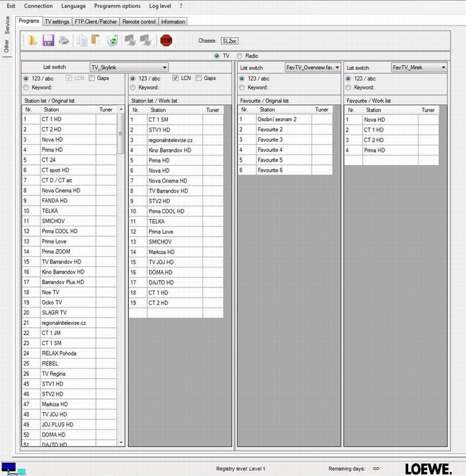
Task: Expand the FavTV_Overview list switch dropdown
Action: coord(337,67)
